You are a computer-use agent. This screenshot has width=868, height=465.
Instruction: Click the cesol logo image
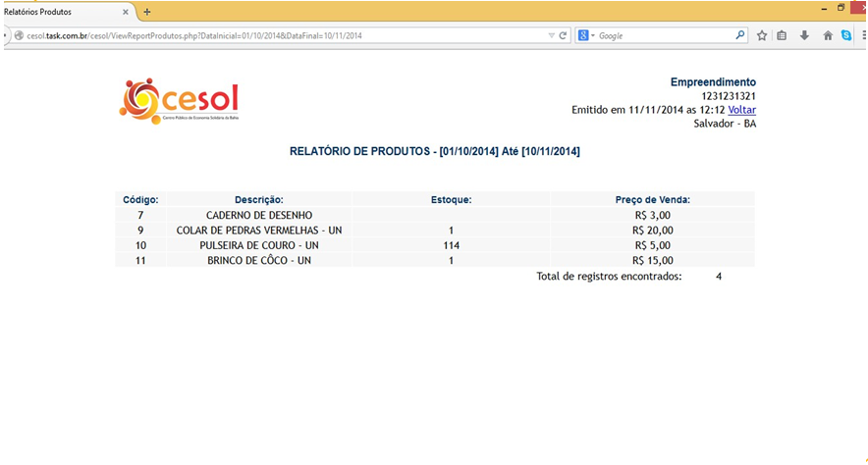179,100
